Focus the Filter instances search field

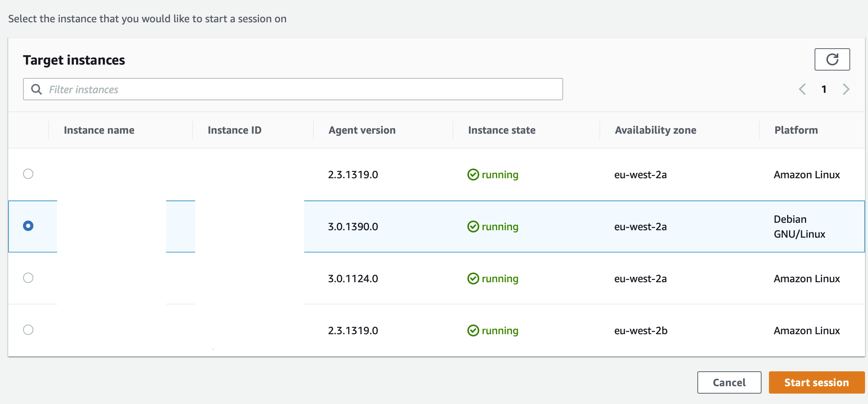293,89
